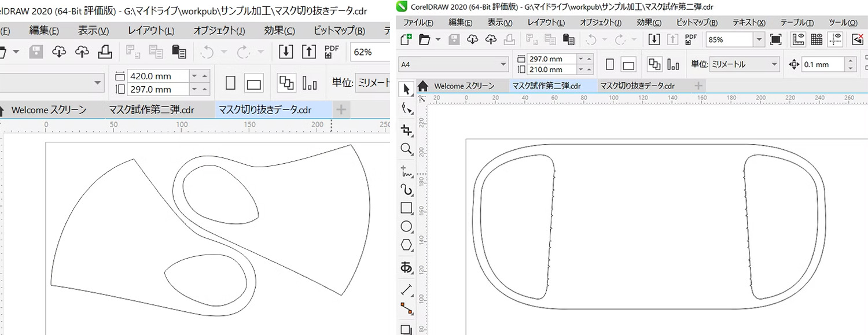This screenshot has height=335, width=868.
Task: Open the ミリメートル units dropdown in right window
Action: click(x=774, y=64)
